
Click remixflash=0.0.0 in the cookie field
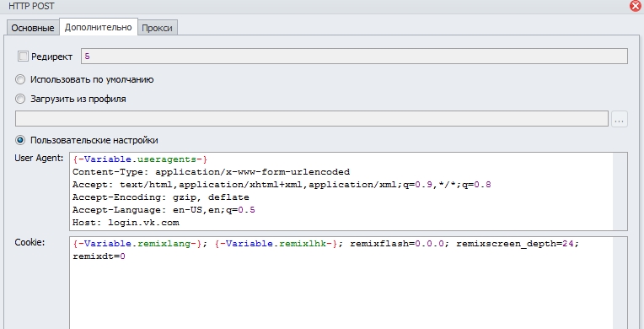(397, 244)
